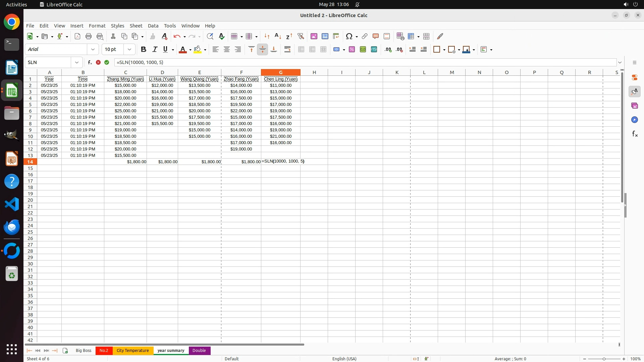The image size is (644, 362).
Task: Click the Clone Formatting paintbrush icon
Action: pyautogui.click(x=153, y=36)
